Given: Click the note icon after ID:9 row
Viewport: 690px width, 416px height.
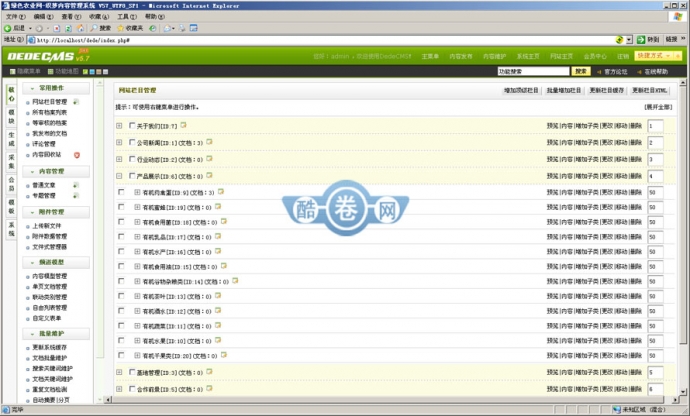Looking at the screenshot, I should (x=221, y=191).
